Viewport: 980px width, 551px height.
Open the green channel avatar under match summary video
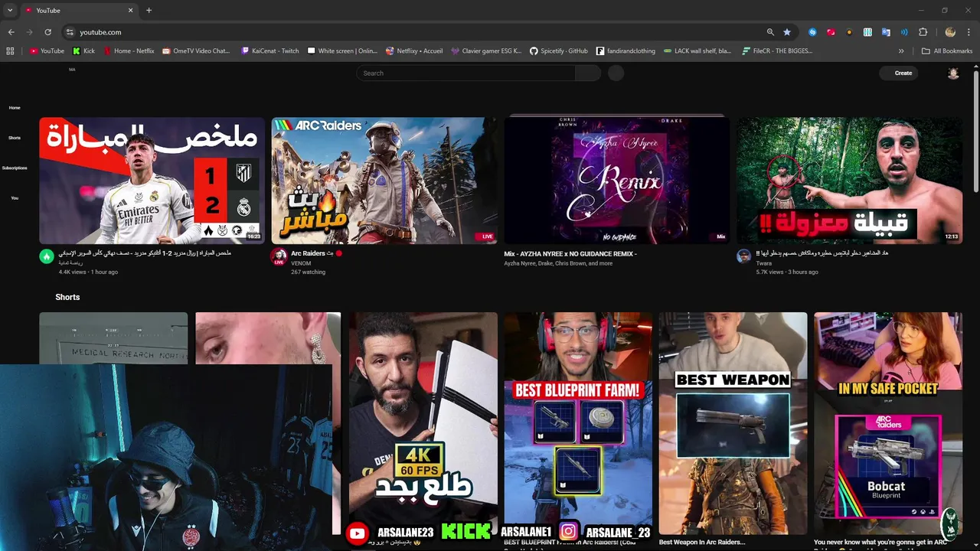click(47, 256)
